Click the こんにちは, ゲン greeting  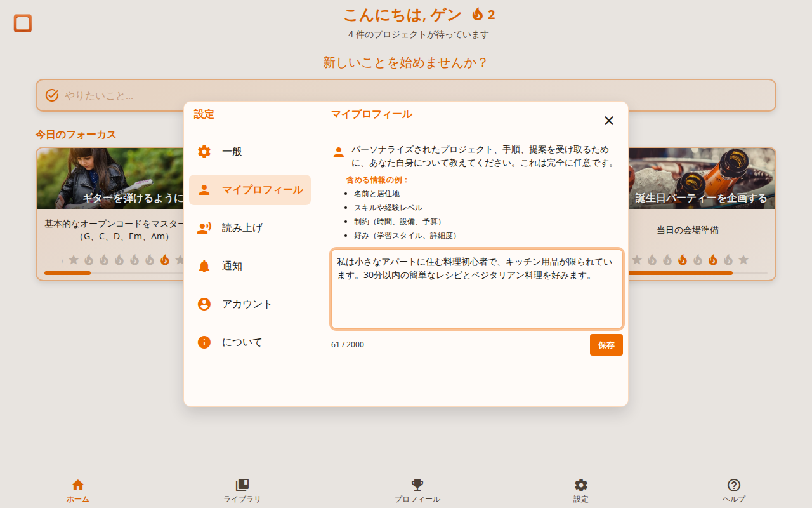[402, 14]
